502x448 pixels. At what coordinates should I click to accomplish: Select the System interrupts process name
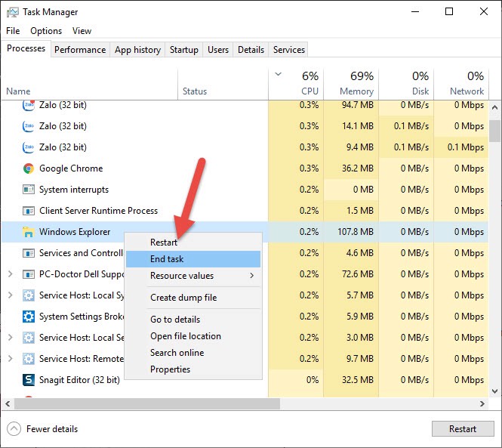[74, 190]
